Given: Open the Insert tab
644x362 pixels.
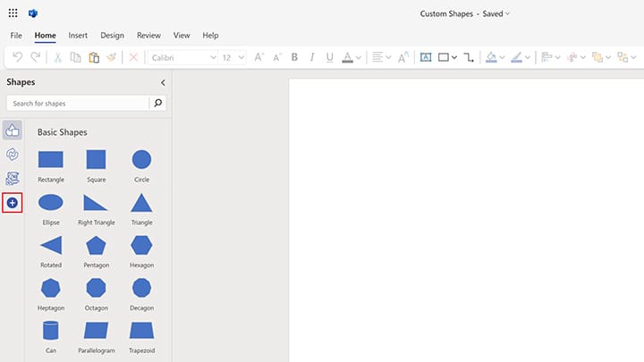Looking at the screenshot, I should click(78, 35).
